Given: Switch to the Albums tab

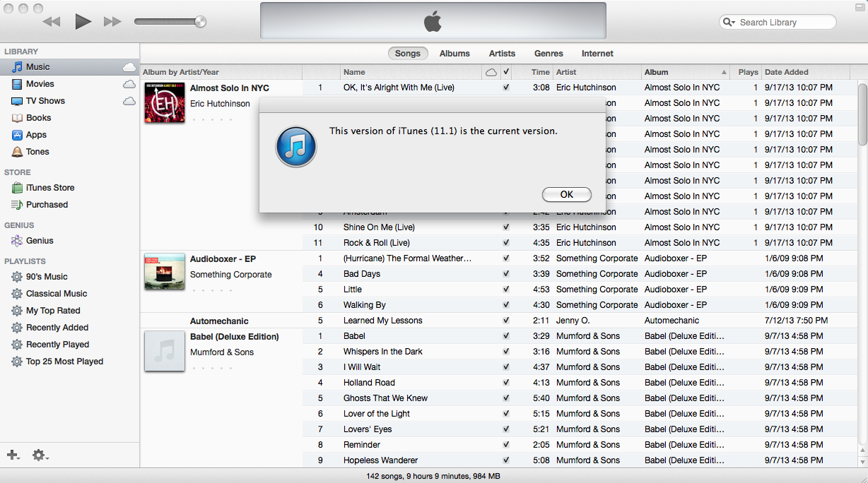Looking at the screenshot, I should click(x=454, y=54).
